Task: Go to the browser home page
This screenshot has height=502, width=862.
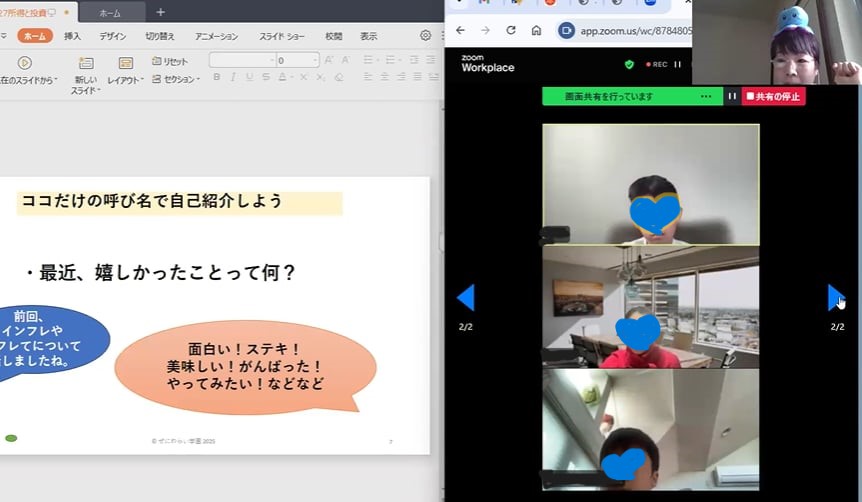Action: pyautogui.click(x=536, y=30)
